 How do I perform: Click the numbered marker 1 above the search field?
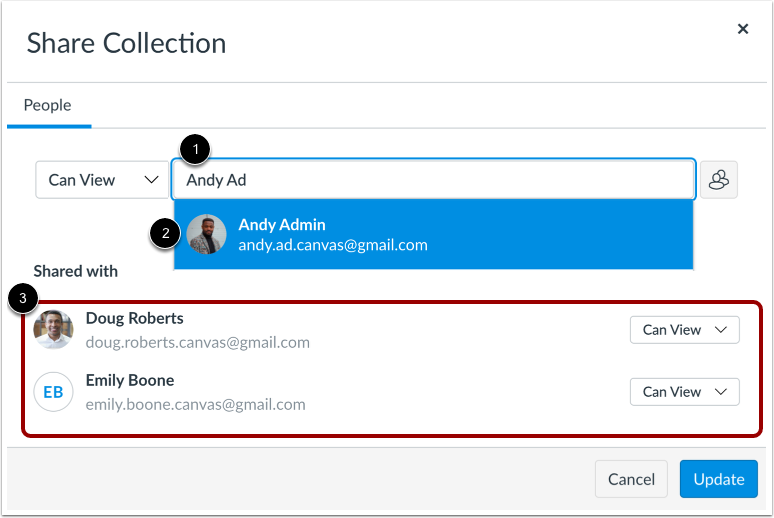tap(195, 149)
